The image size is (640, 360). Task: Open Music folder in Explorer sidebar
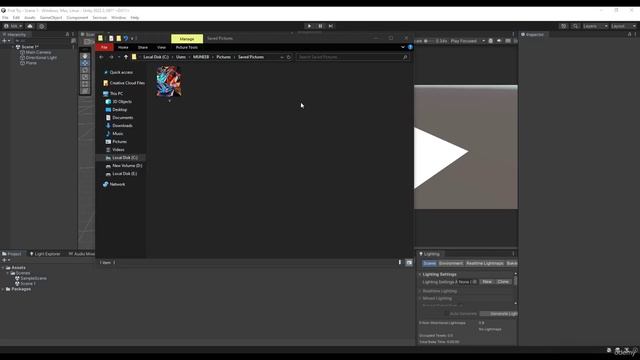pos(114,133)
